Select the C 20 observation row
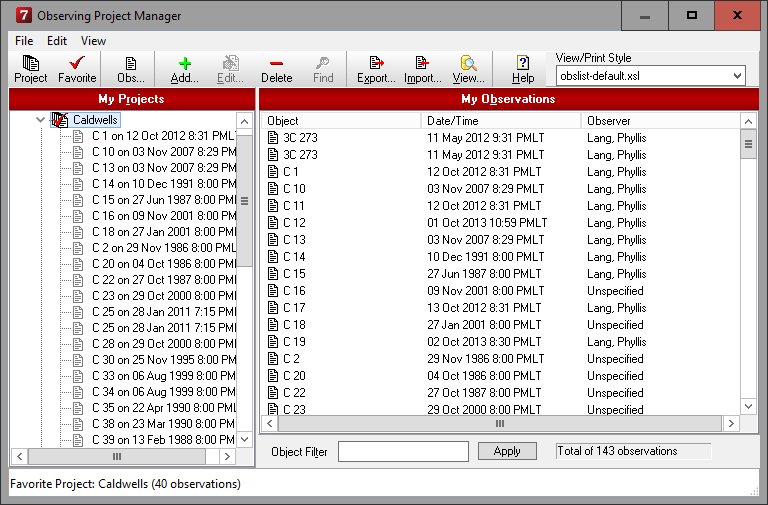768x505 pixels. (501, 376)
